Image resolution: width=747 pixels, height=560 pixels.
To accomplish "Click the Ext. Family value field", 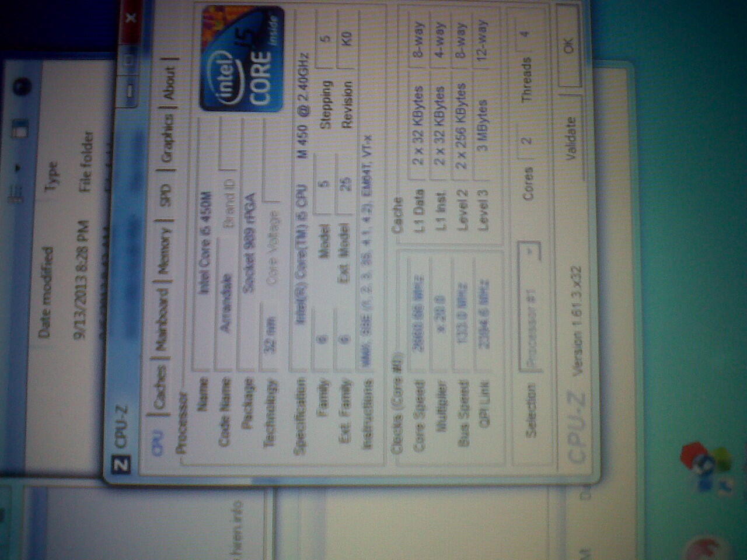I will click(345, 338).
